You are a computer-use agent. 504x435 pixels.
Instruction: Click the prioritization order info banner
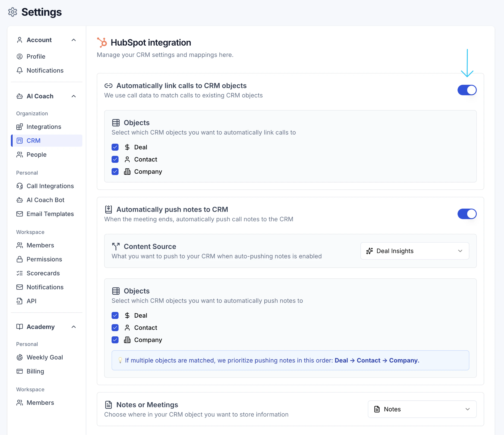pyautogui.click(x=290, y=360)
